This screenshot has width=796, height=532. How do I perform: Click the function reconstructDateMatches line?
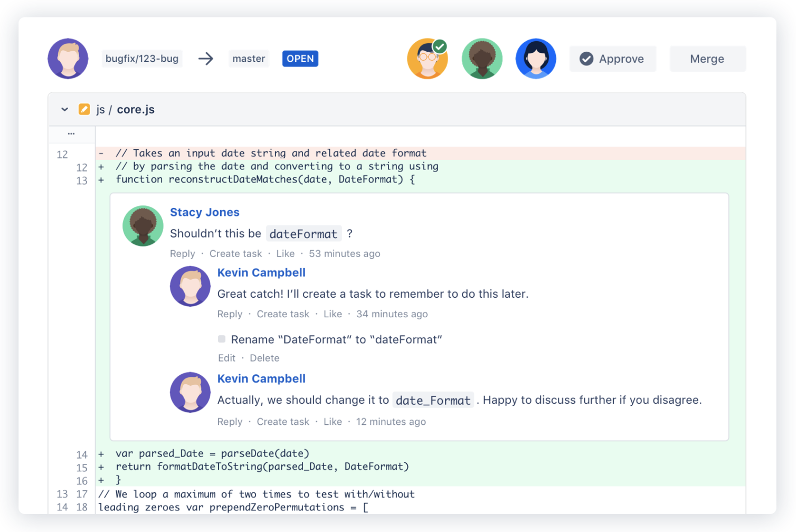421,179
